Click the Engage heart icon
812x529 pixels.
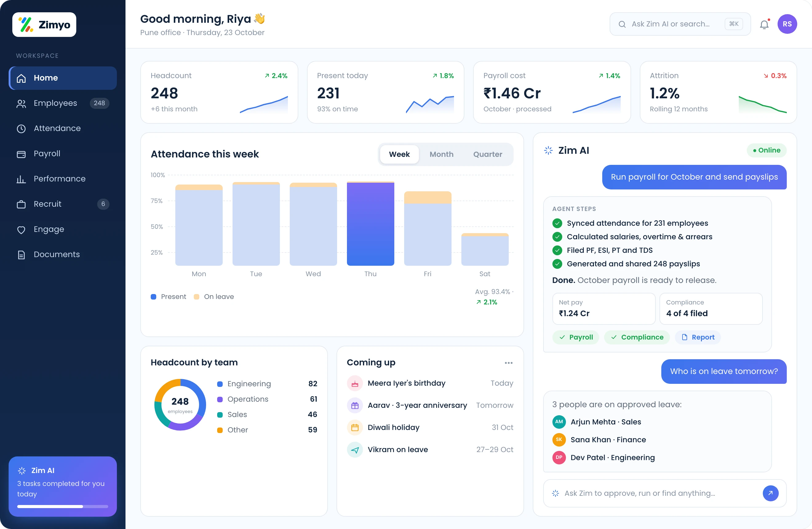(x=21, y=230)
